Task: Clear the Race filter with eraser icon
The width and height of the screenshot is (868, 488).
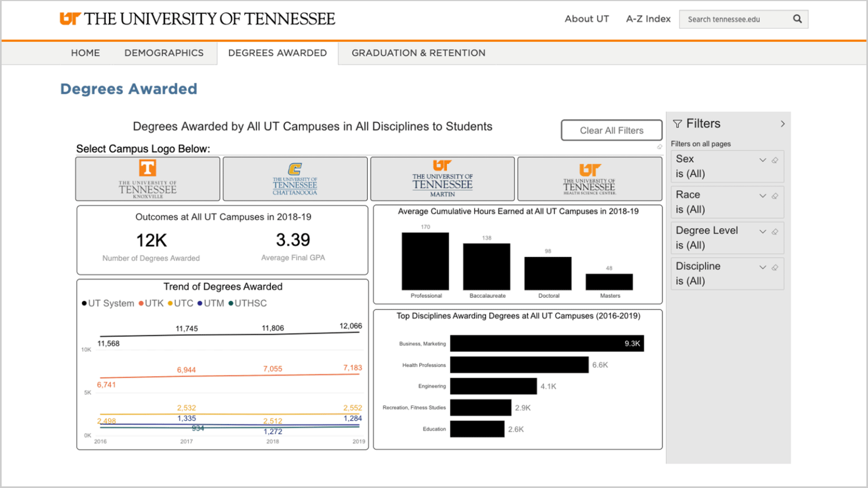Action: coord(775,195)
